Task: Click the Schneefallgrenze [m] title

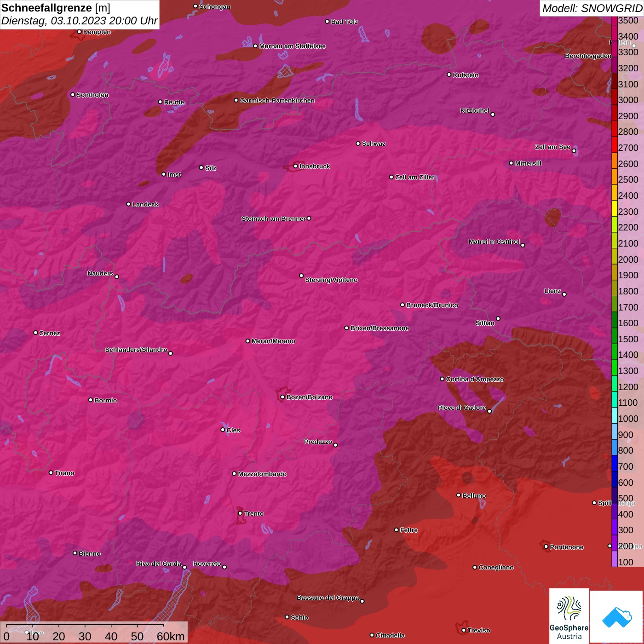Action: coord(56,8)
